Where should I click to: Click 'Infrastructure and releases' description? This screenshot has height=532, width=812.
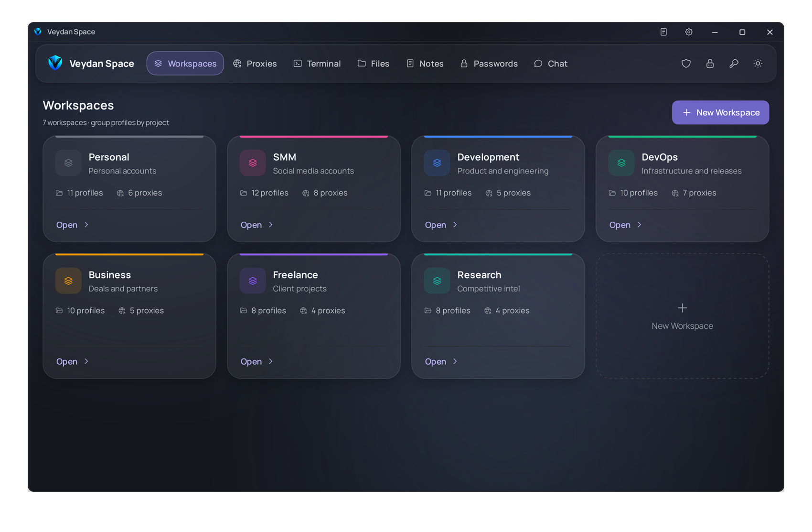pos(691,171)
